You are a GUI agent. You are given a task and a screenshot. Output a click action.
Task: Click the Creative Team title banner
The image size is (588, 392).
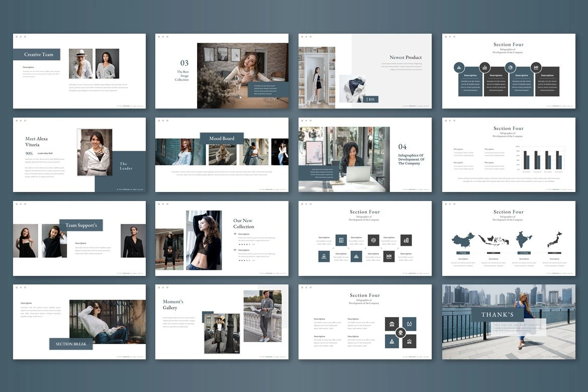[37, 54]
